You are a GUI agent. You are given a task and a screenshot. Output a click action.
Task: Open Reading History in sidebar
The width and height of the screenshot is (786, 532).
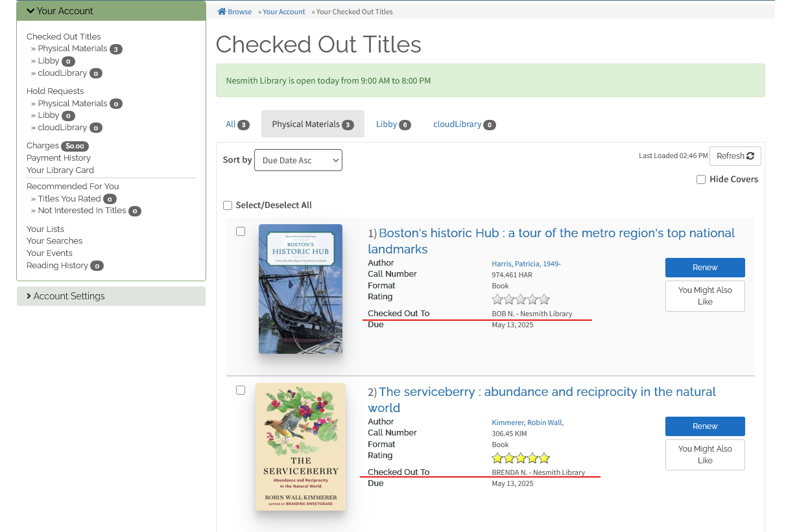(57, 266)
